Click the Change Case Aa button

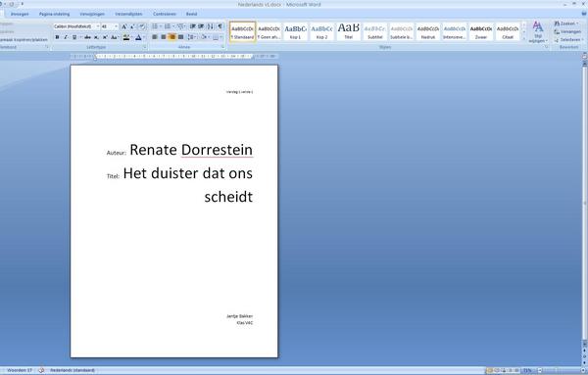coord(114,37)
